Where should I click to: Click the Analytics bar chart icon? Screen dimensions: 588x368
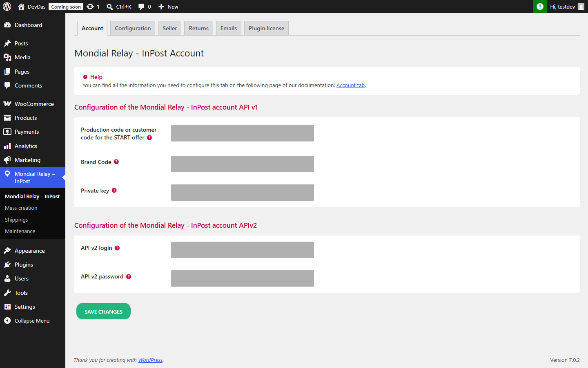click(7, 146)
